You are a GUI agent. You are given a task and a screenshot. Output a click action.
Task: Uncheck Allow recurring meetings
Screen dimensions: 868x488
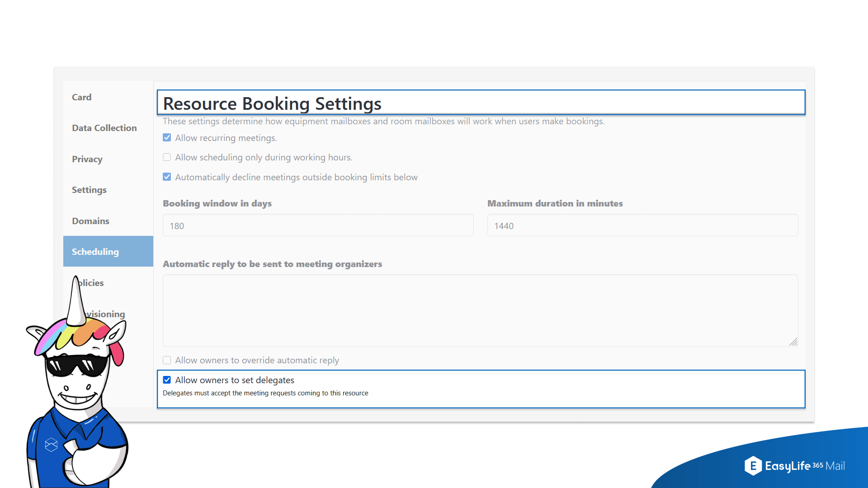coord(167,137)
